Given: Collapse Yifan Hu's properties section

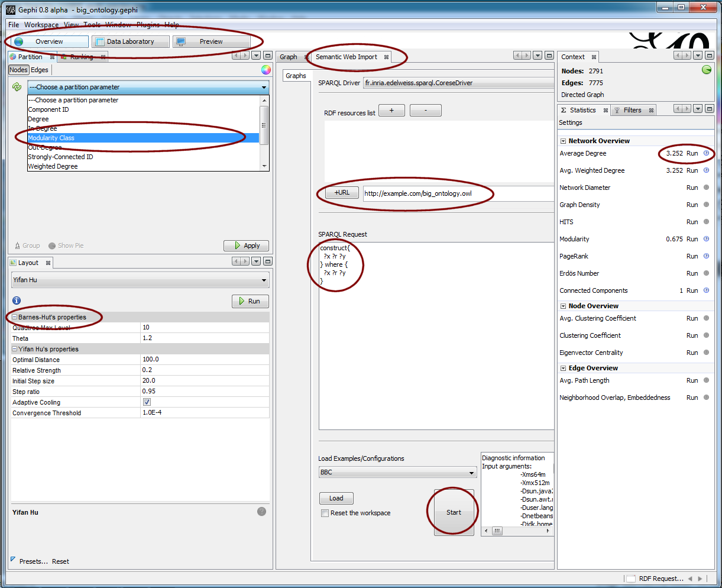Looking at the screenshot, I should point(15,350).
